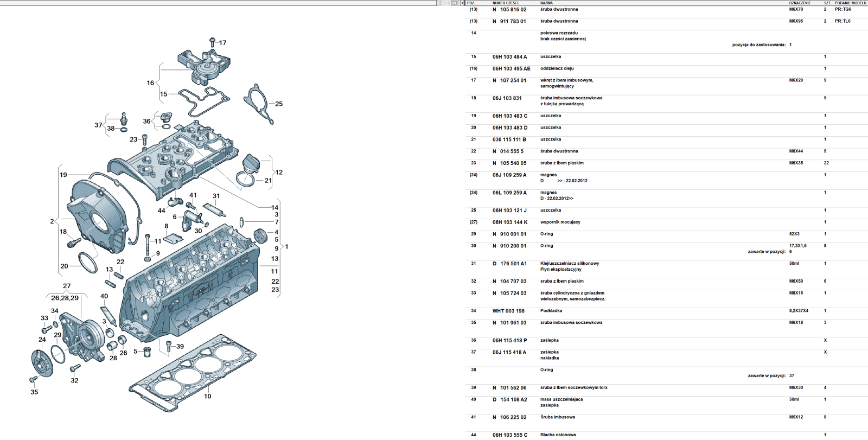Click the M6X70 designation cell
The image size is (868, 440).
click(796, 10)
